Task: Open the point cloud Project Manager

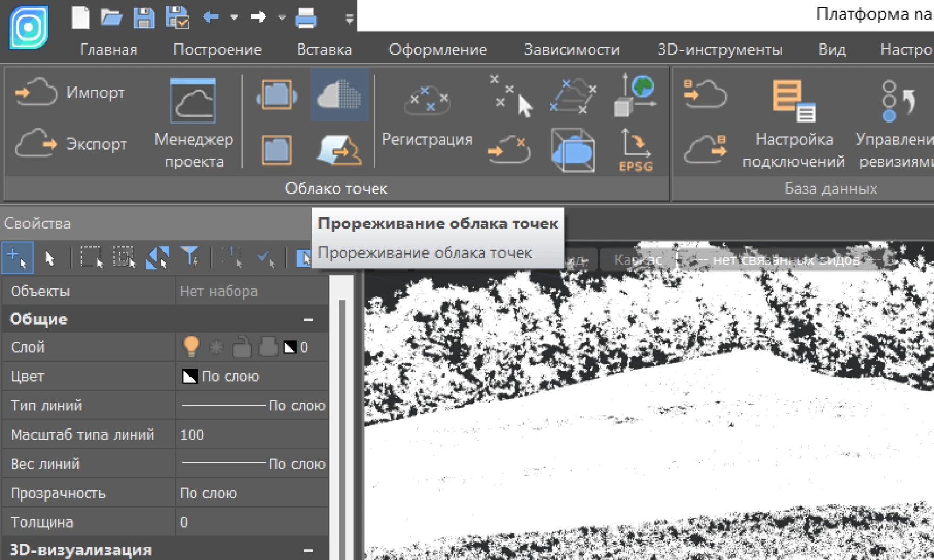Action: tap(193, 122)
